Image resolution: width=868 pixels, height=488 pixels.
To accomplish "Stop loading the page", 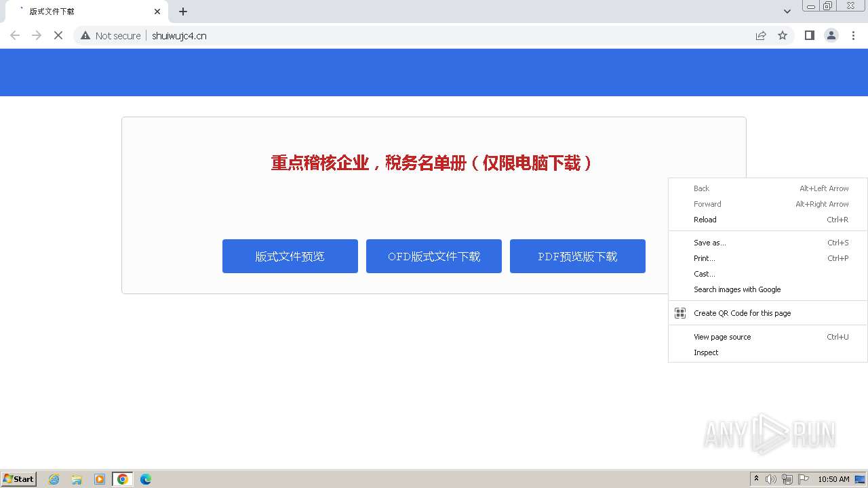I will tap(58, 35).
